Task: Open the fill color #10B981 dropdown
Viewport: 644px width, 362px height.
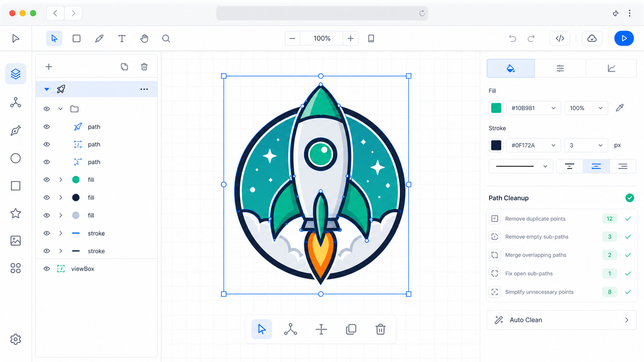Action: [533, 108]
